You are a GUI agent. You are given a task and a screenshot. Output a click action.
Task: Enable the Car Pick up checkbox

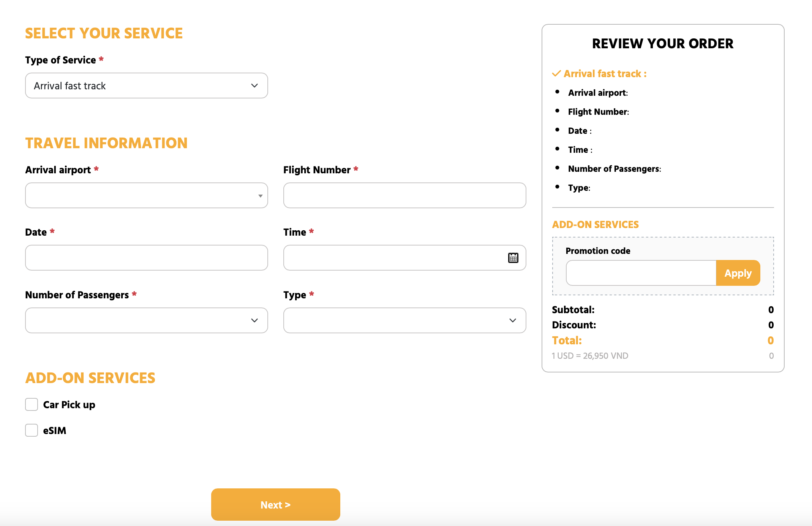point(32,404)
